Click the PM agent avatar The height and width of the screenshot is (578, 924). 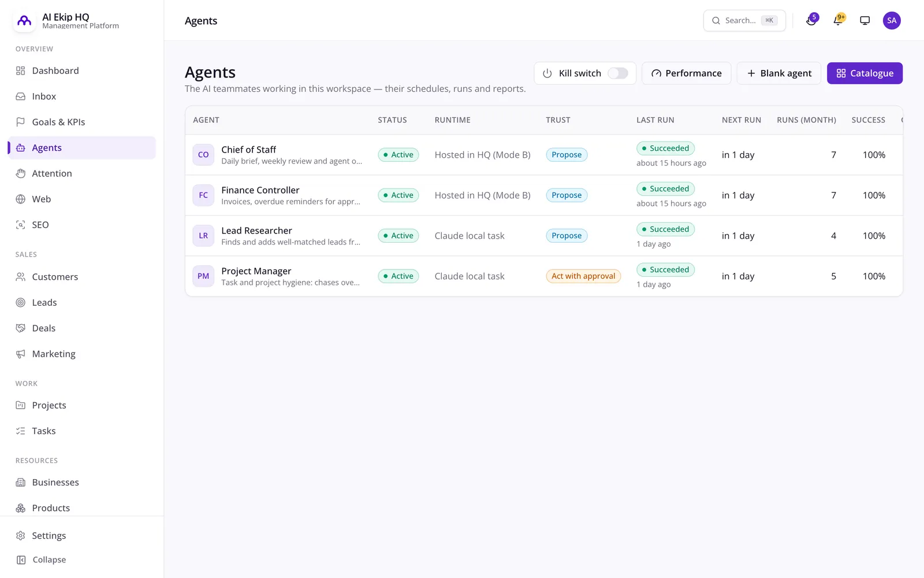(x=203, y=276)
